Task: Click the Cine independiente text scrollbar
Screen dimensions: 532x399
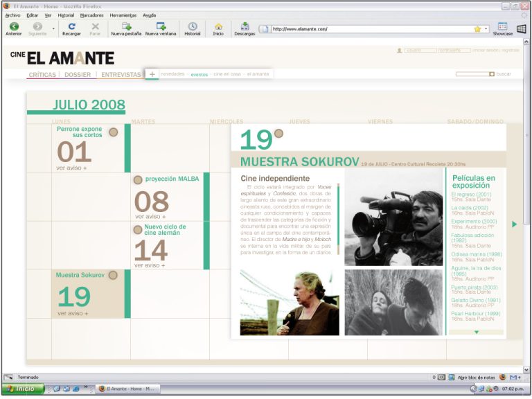Action: tap(338, 219)
